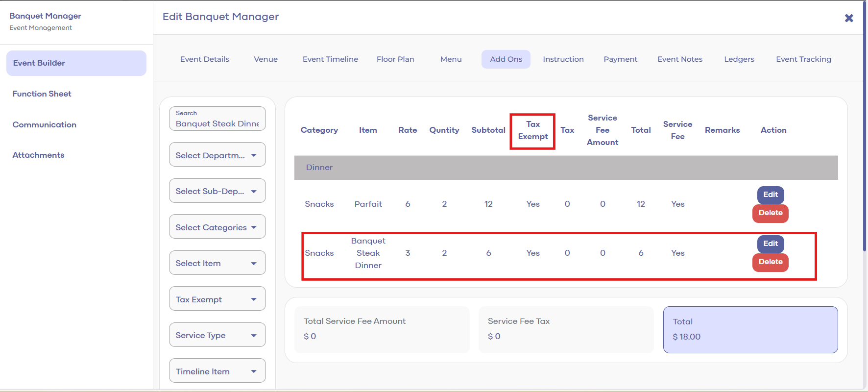Switch to the Event Details tab
This screenshot has height=392, width=868.
tap(204, 59)
